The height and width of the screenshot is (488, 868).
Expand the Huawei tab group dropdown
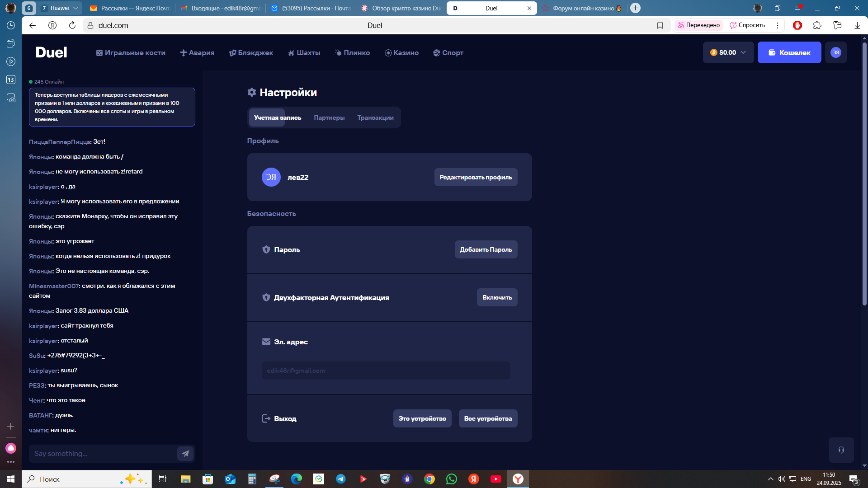coord(75,8)
